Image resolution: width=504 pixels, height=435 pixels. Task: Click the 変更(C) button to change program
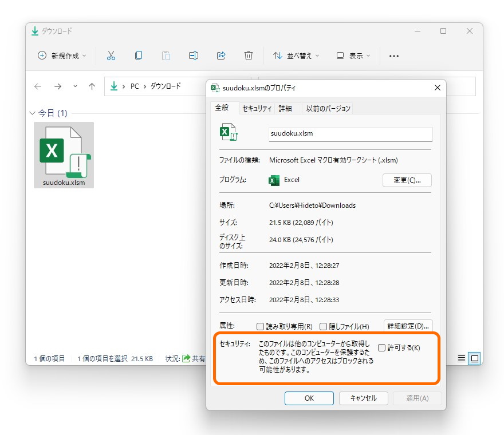point(407,180)
